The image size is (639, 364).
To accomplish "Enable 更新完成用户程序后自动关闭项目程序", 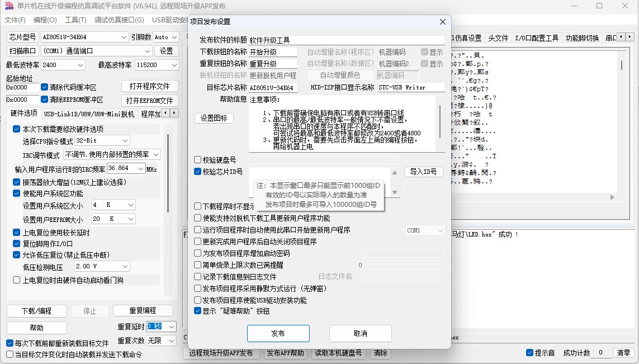I will (198, 242).
